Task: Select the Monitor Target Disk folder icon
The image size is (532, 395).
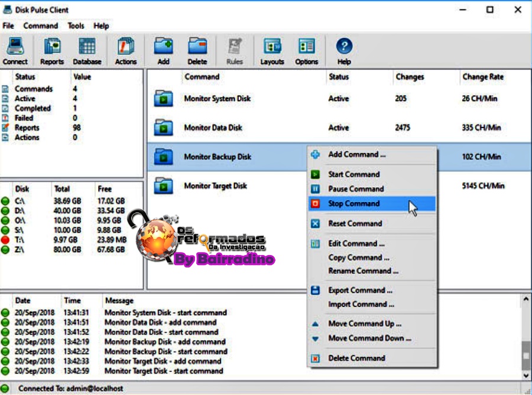Action: pos(163,185)
